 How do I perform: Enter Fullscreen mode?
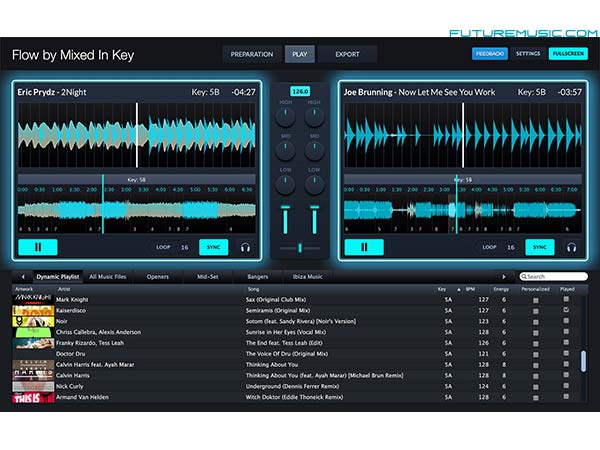[568, 54]
